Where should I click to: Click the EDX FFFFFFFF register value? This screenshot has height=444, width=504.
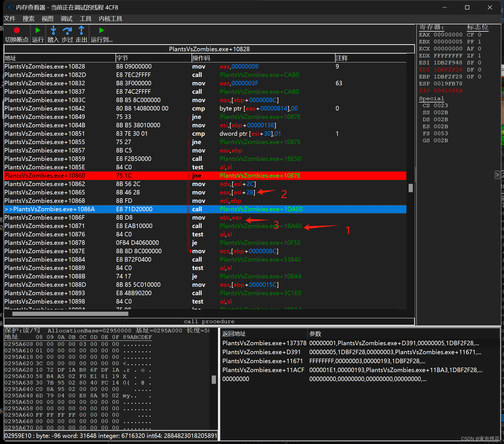pos(441,56)
